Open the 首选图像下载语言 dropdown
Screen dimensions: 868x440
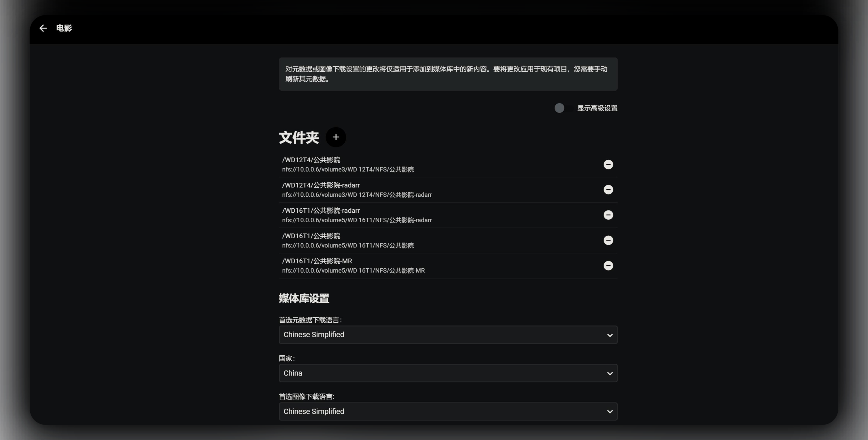(448, 411)
